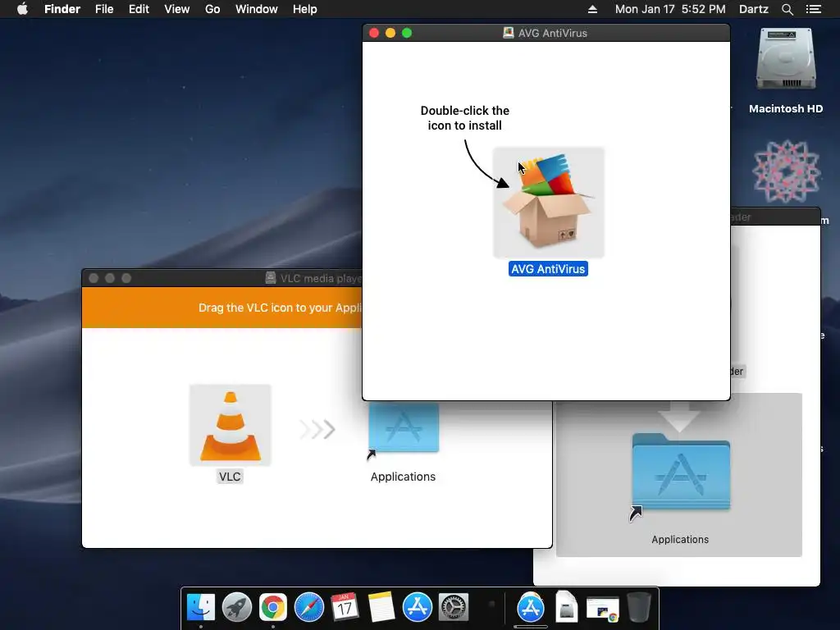Open the Chrome screenshot stack in dock
The width and height of the screenshot is (840, 630).
point(603,609)
